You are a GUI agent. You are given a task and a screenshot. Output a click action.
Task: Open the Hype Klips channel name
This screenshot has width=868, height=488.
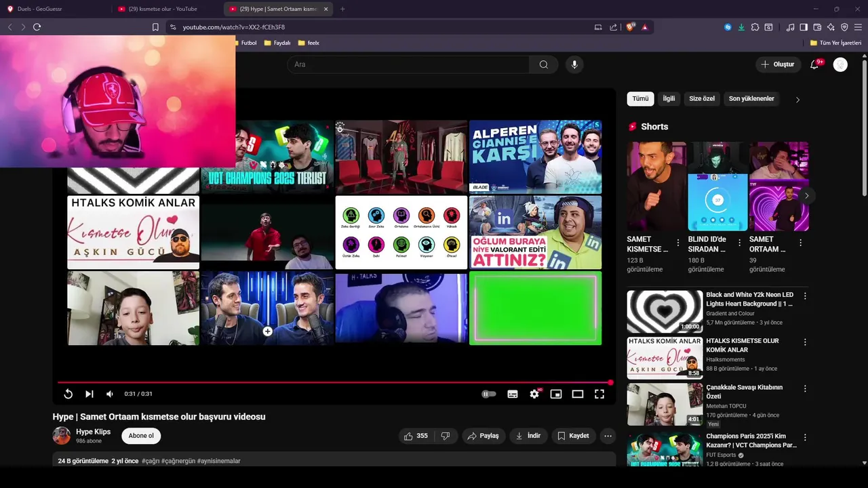click(93, 432)
